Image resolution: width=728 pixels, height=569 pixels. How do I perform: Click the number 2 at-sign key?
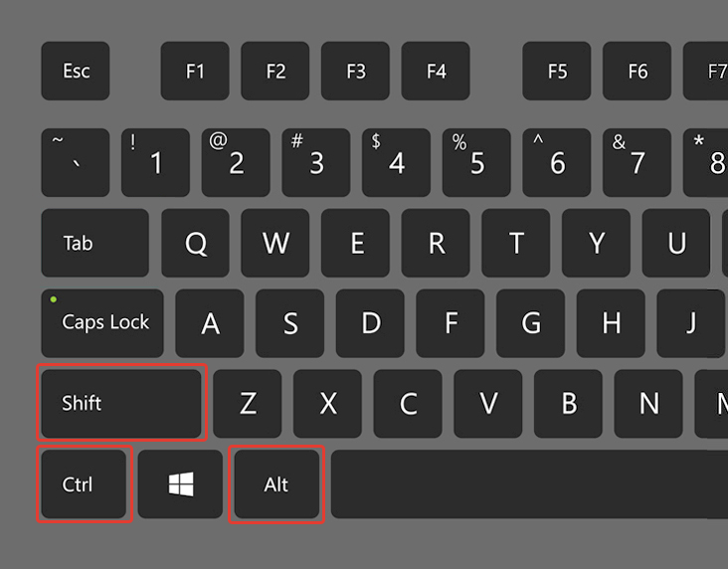click(236, 162)
